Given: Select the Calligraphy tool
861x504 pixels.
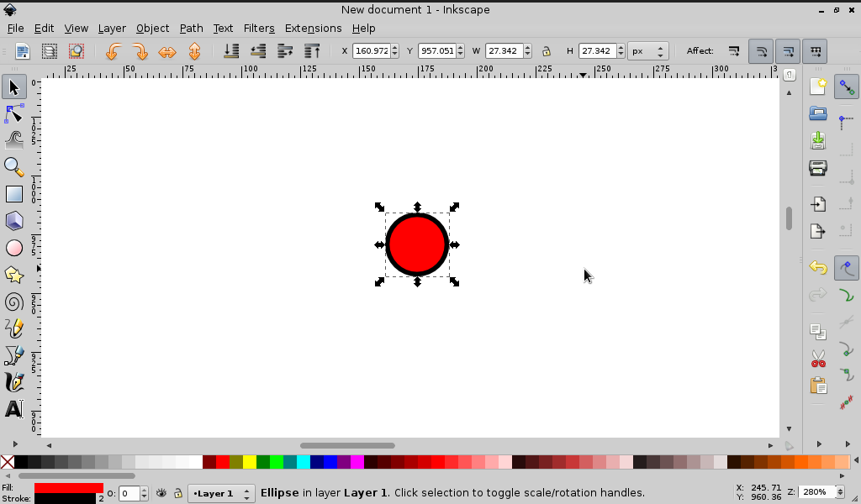Looking at the screenshot, I should (13, 382).
